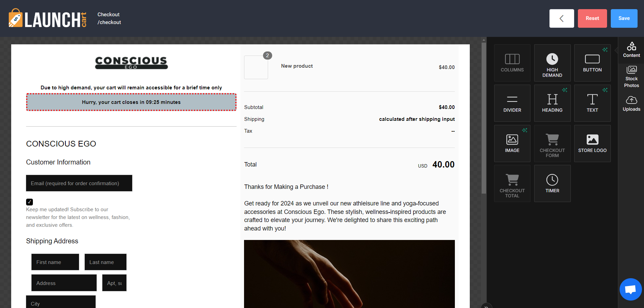Select the 'Thanks for Making a Purchase !' text
This screenshot has width=644, height=308.
[x=286, y=187]
